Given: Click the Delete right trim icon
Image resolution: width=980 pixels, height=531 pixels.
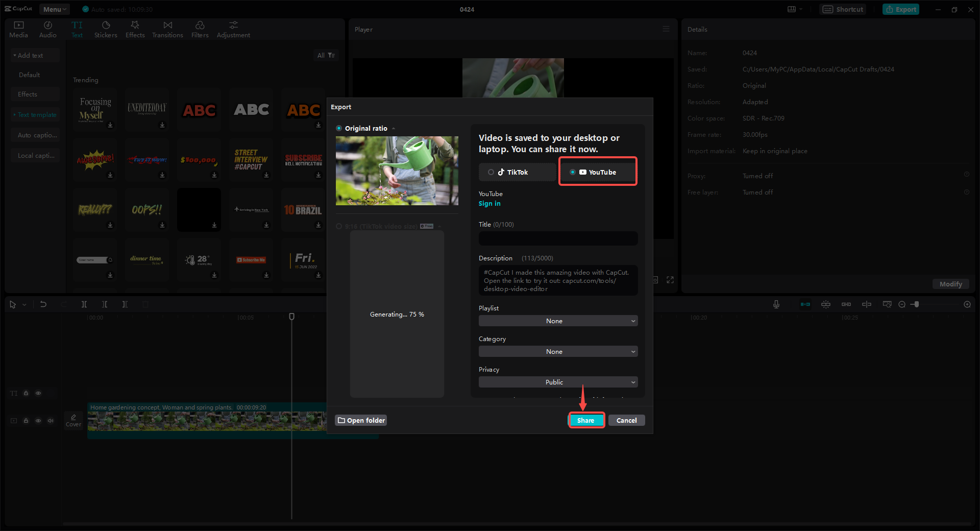Looking at the screenshot, I should [x=125, y=304].
